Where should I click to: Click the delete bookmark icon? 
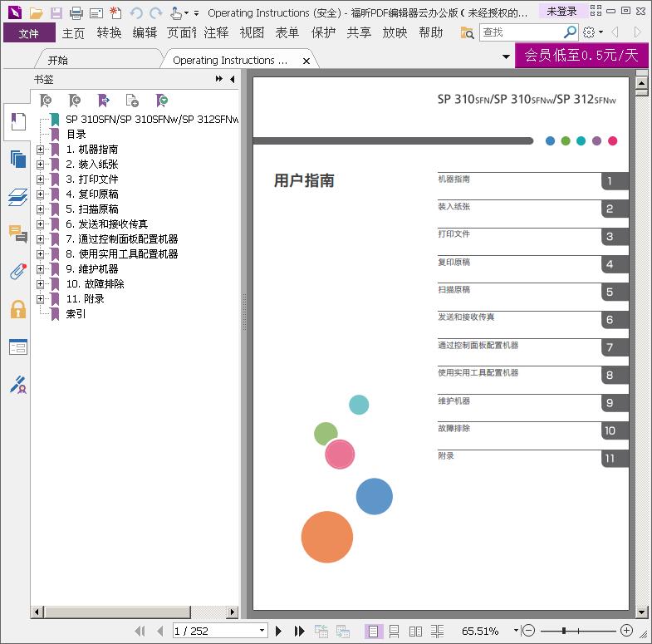tap(46, 101)
